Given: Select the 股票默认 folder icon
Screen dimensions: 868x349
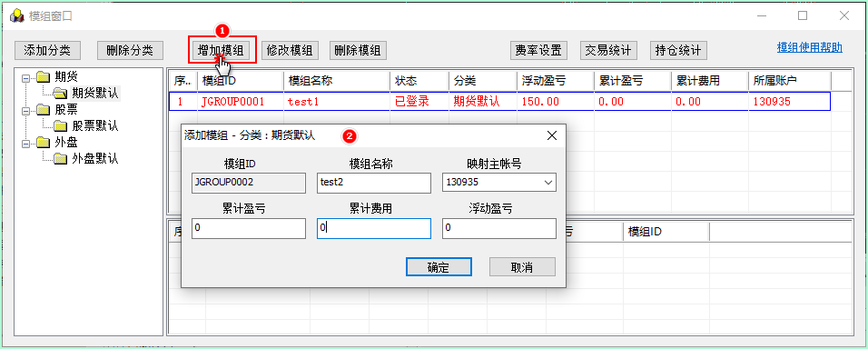Looking at the screenshot, I should (x=60, y=126).
